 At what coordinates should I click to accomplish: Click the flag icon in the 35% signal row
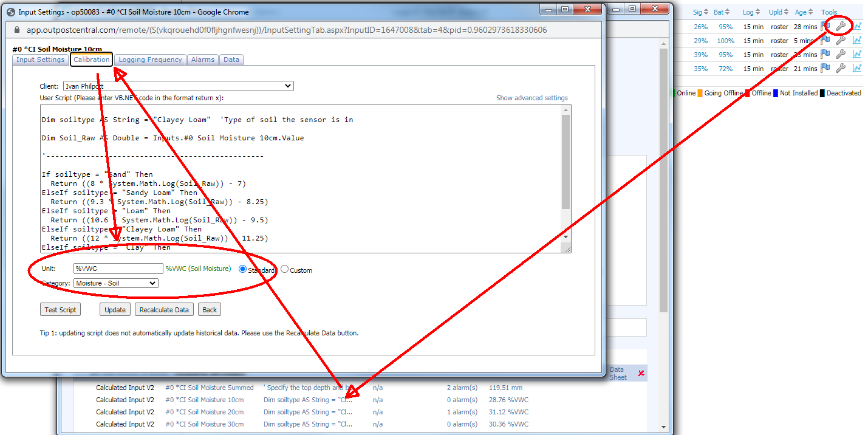(x=825, y=68)
